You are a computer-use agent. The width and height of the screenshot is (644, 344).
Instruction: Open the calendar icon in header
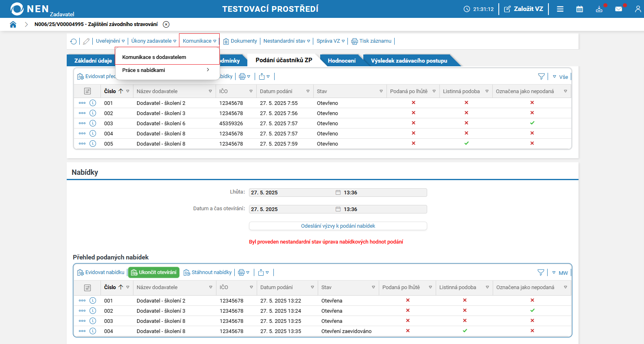(579, 9)
